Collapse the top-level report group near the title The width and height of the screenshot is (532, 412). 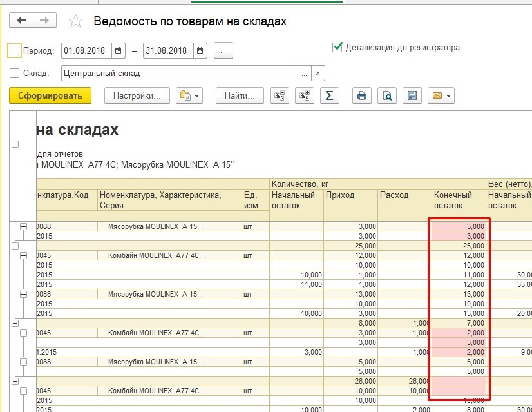[15, 144]
